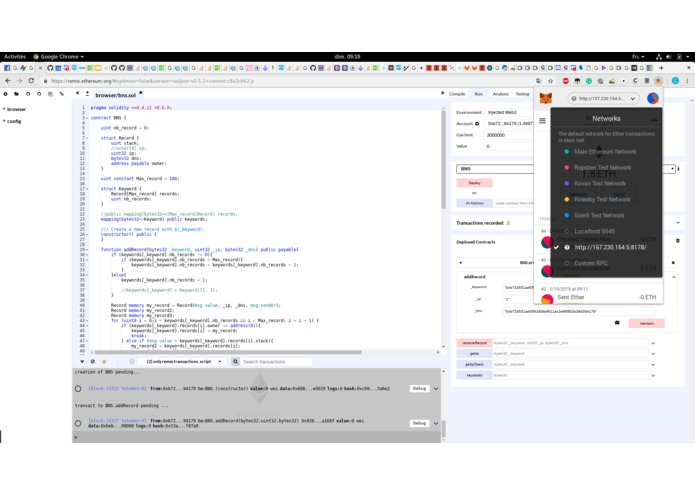
Task: Click the transact button for addRecord
Action: point(647,323)
